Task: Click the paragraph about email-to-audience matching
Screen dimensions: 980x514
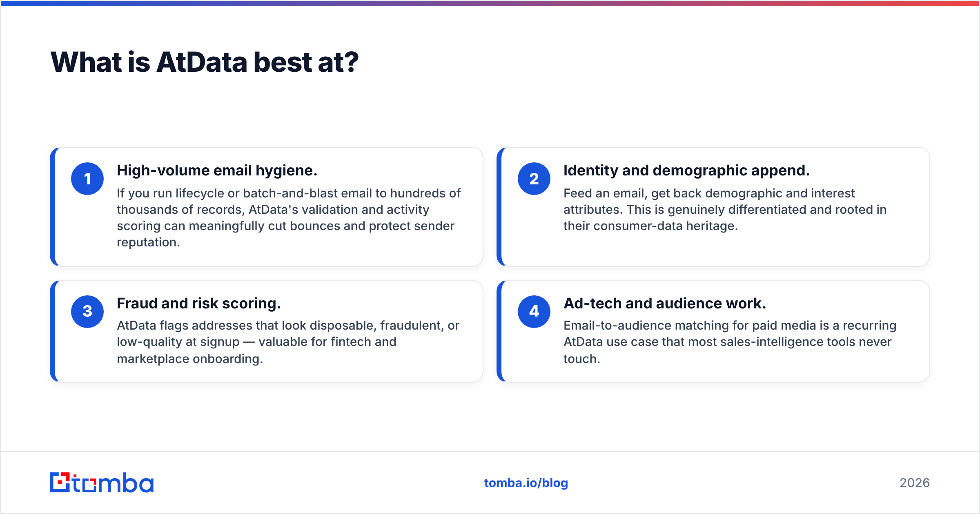Action: click(x=730, y=342)
